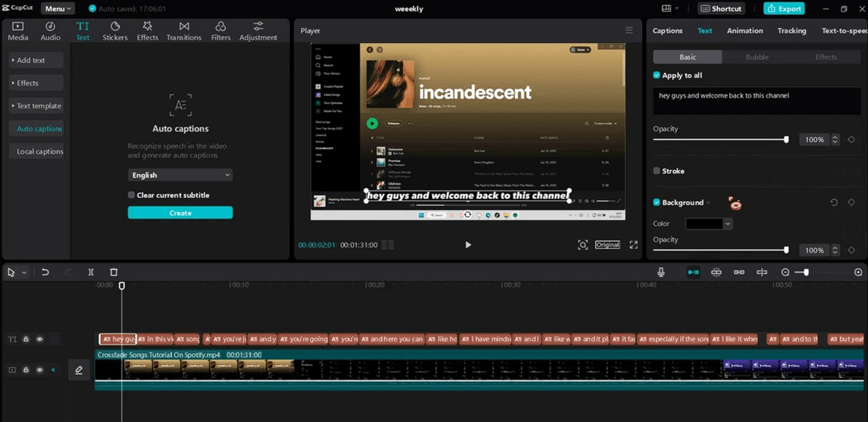Select the 'and here you can' caption clip
The width and height of the screenshot is (868, 422).
coord(392,339)
